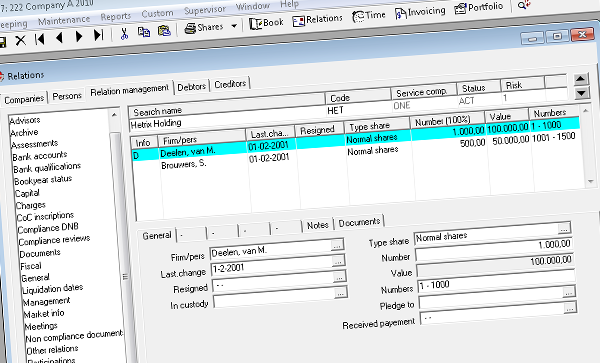
Task: Select Archive in the sidebar list
Action: (x=24, y=133)
